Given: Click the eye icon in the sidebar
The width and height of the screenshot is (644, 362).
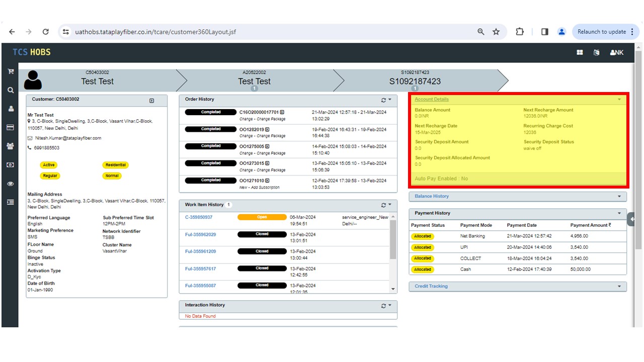Looking at the screenshot, I should click(10, 184).
